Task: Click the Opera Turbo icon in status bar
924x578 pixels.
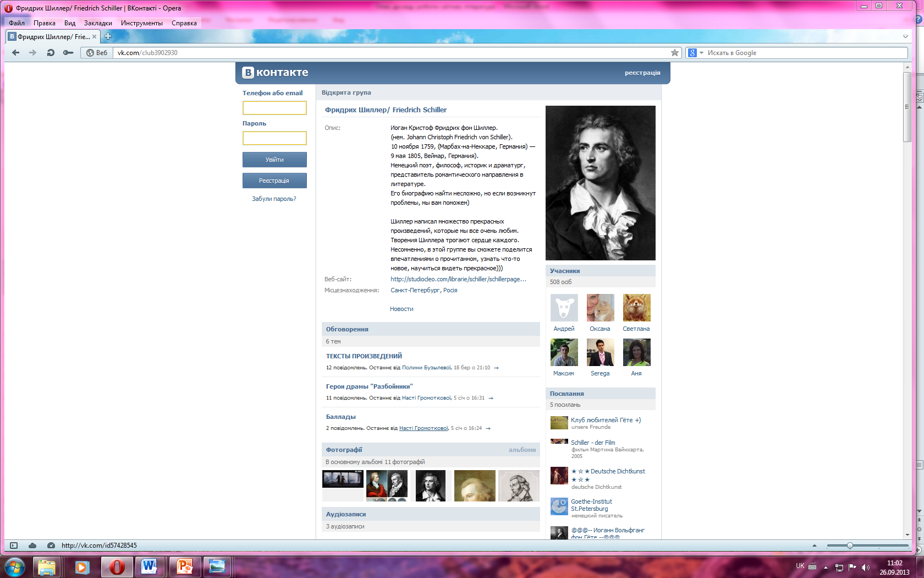Action: (x=51, y=546)
